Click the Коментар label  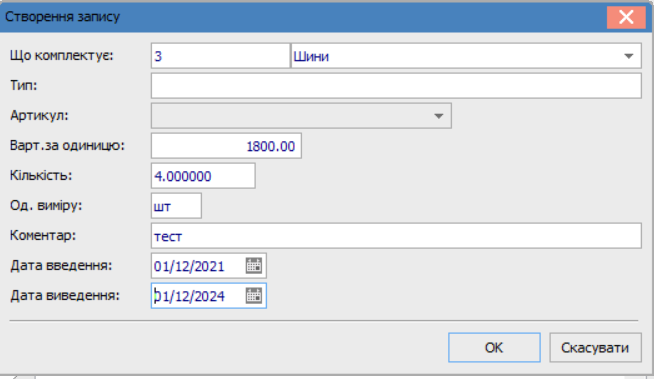click(43, 236)
